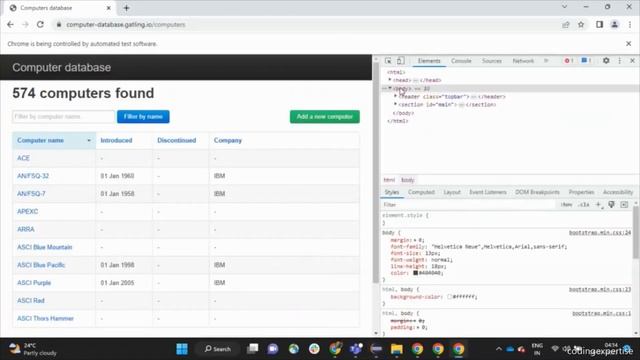Open the DOM Breakpoints tab
This screenshot has height=360, width=640.
click(x=537, y=192)
